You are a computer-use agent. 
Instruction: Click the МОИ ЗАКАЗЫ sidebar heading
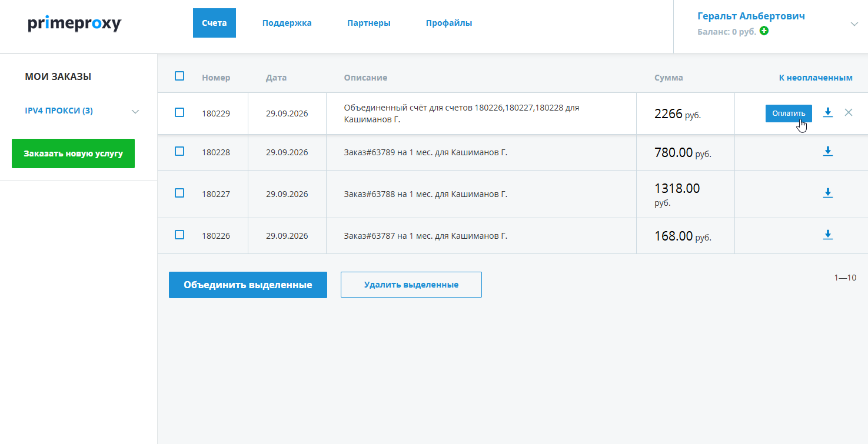(x=58, y=76)
